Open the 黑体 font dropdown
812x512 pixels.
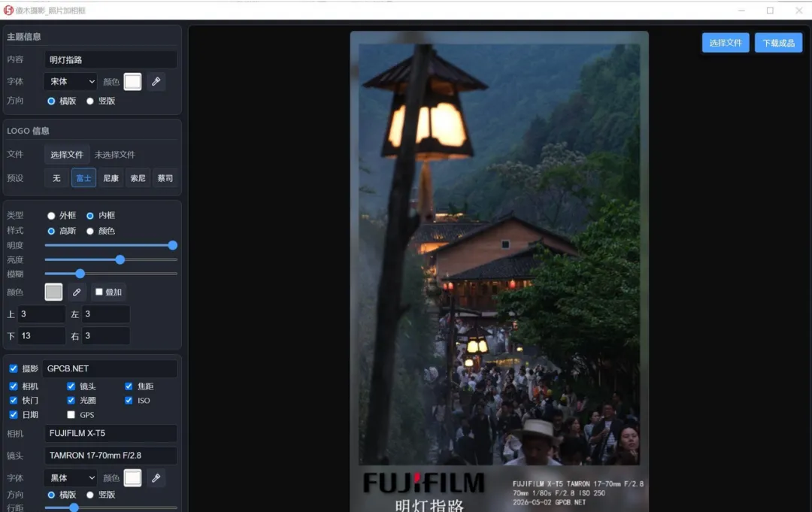click(x=71, y=478)
